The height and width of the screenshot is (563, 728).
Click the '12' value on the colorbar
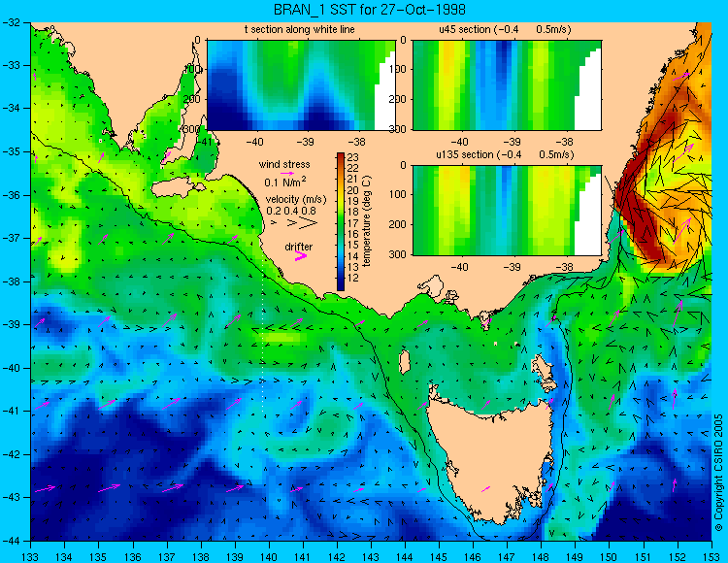tap(353, 278)
